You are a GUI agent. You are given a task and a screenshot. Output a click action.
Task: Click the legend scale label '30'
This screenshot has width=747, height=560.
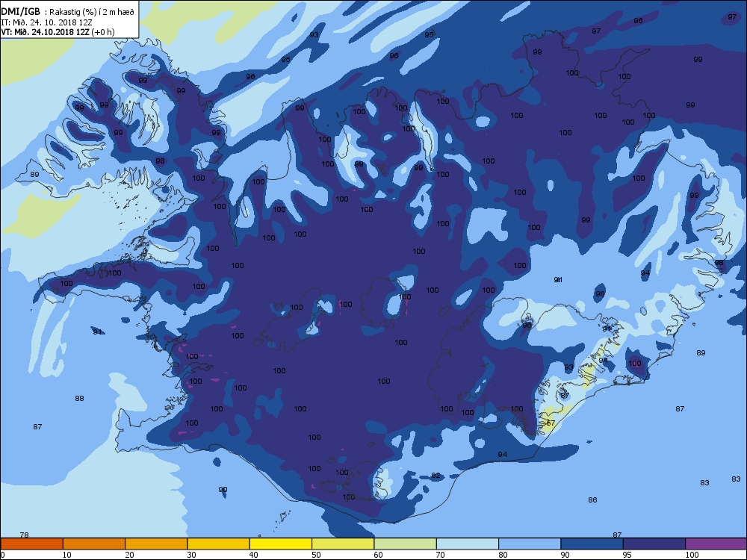191,555
